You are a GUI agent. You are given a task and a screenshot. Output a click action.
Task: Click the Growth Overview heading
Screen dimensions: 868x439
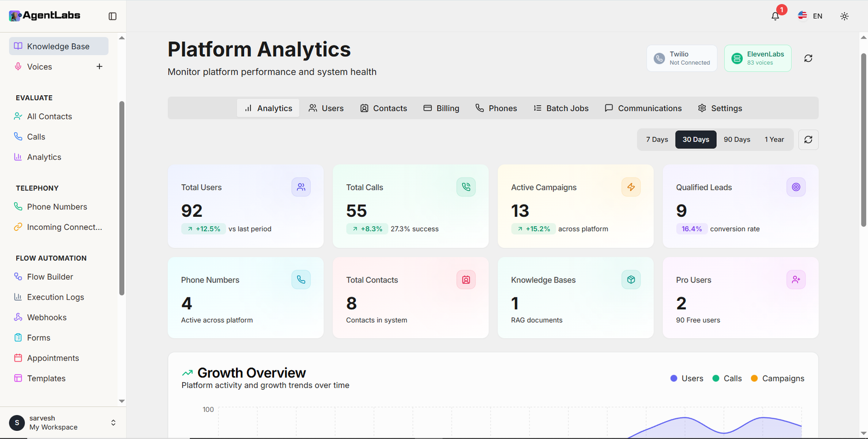pos(251,373)
